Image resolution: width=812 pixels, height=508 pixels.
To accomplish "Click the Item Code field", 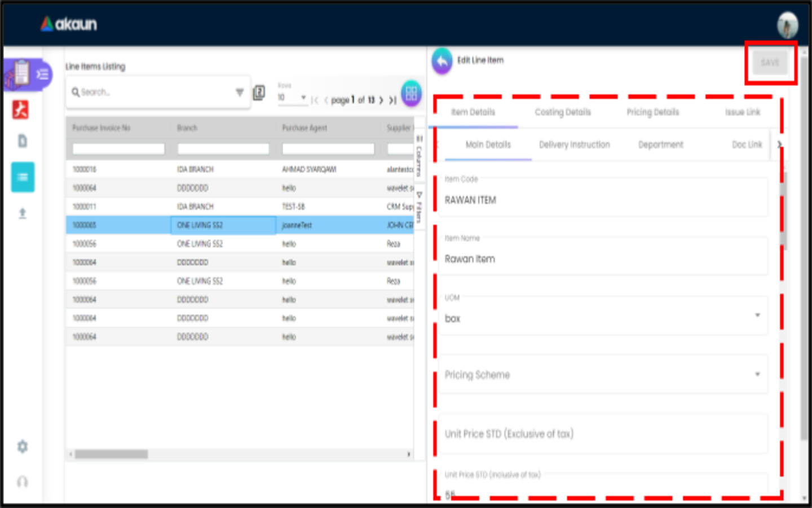I will (x=603, y=197).
